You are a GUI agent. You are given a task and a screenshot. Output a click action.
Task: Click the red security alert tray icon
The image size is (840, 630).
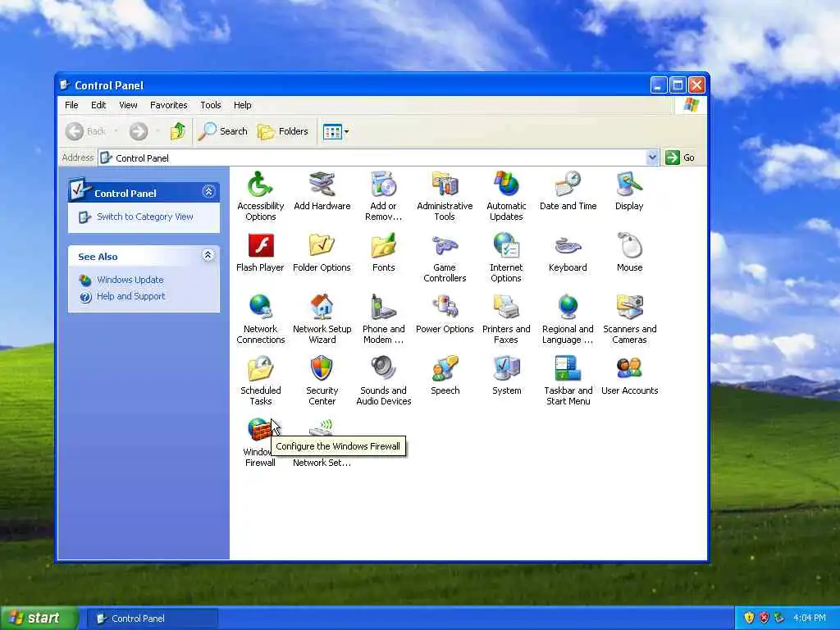(764, 618)
